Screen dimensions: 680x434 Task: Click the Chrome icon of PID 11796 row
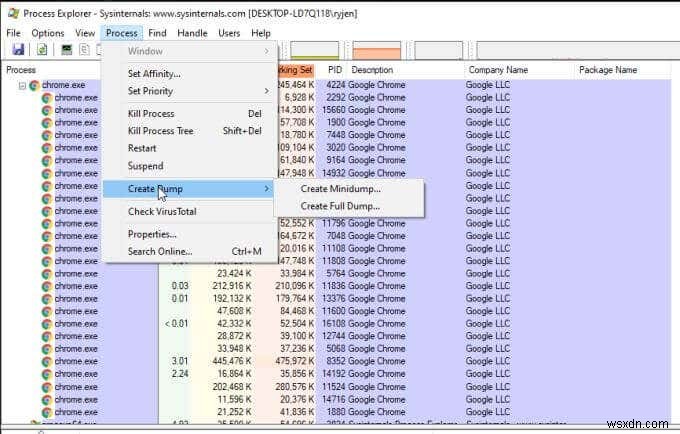pos(47,224)
